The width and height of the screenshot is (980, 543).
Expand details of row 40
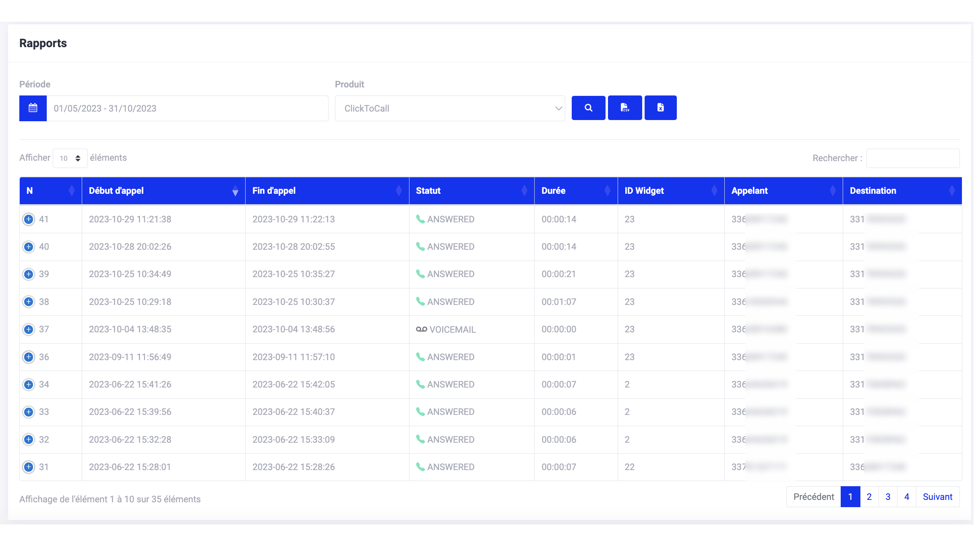[29, 247]
